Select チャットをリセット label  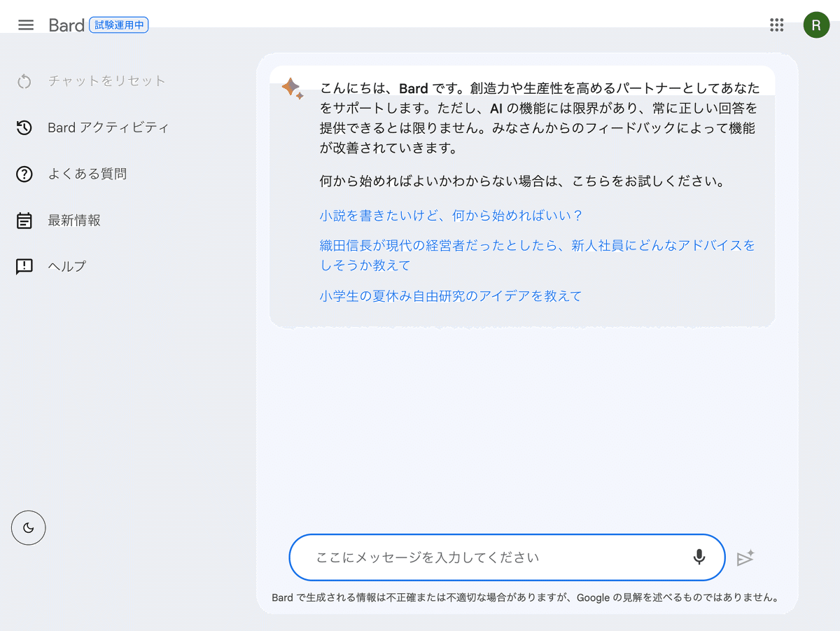107,81
